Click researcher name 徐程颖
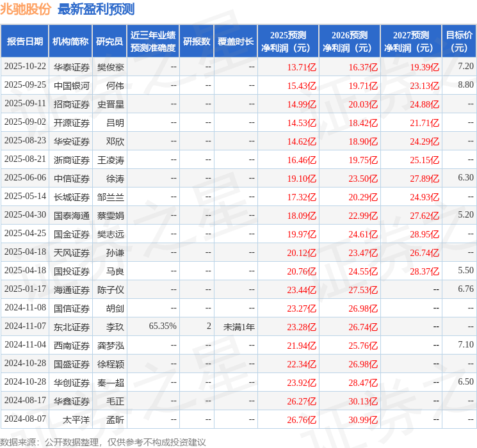 click(x=111, y=364)
